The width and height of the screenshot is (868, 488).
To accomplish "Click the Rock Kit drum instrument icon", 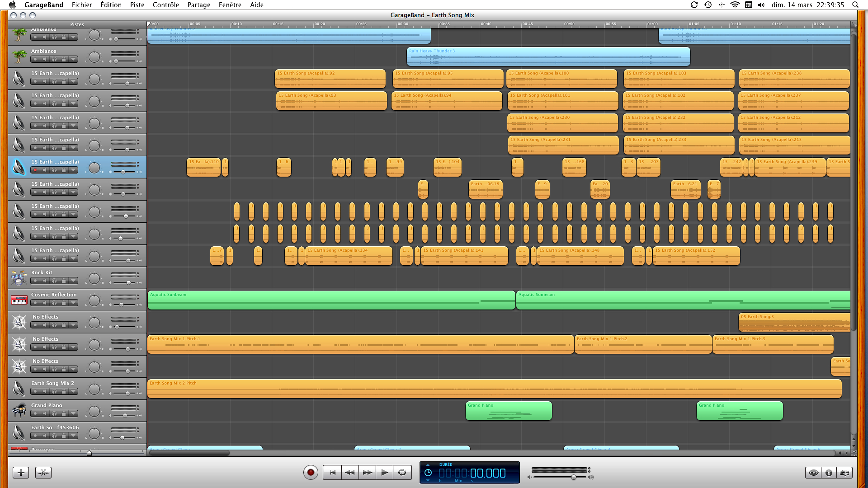I will [x=19, y=278].
